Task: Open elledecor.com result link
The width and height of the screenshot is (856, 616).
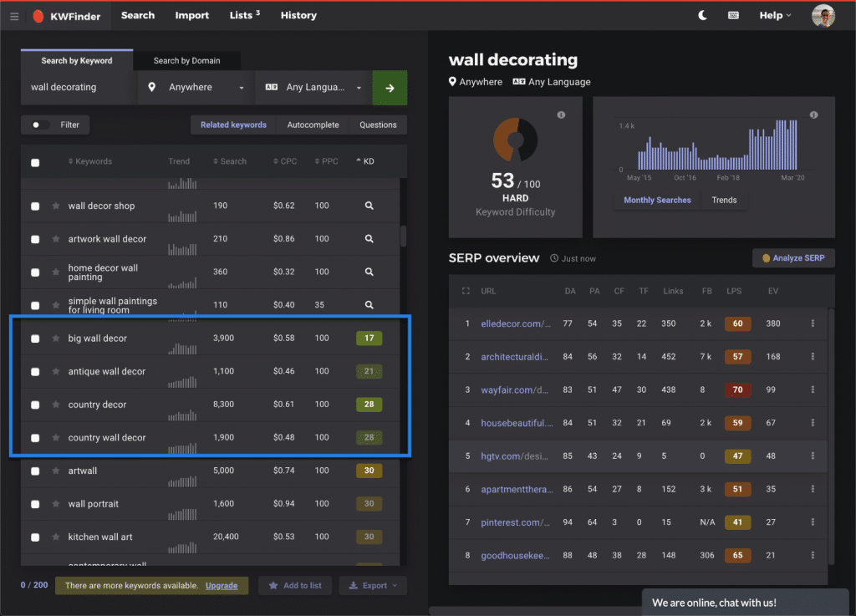Action: (x=516, y=323)
